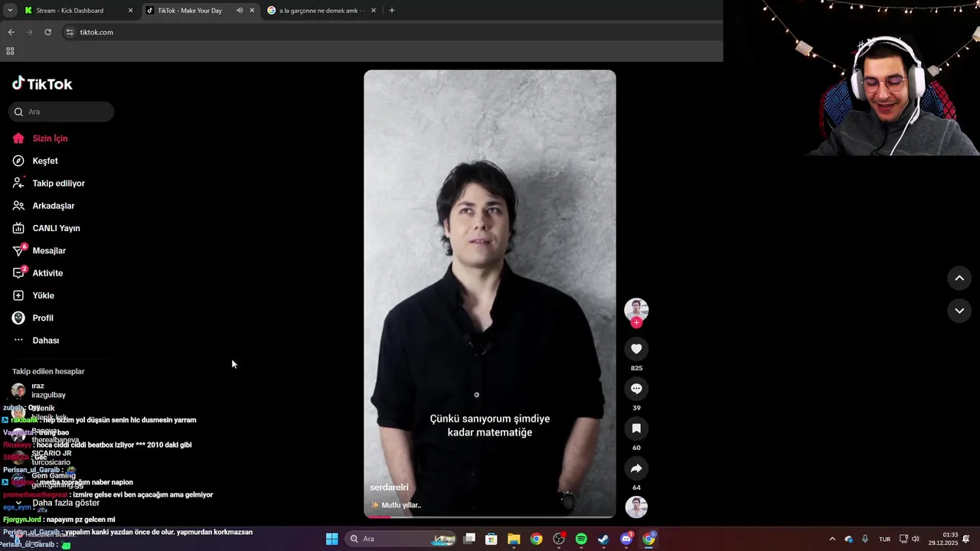Open the notification bell in tray
Image resolution: width=980 pixels, height=551 pixels.
(966, 539)
